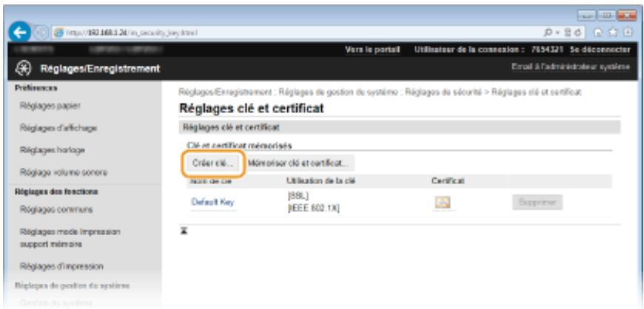Viewport: 644px width, 309px height.
Task: Click the back-to-top arrow icon
Action: [184, 232]
